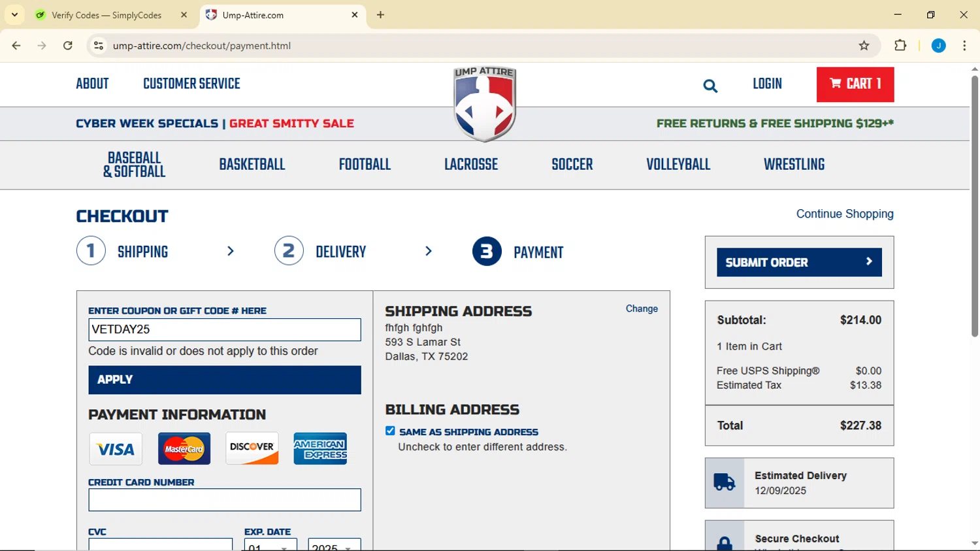This screenshot has height=551, width=980.
Task: Click the delivery truck icon
Action: coord(725,482)
